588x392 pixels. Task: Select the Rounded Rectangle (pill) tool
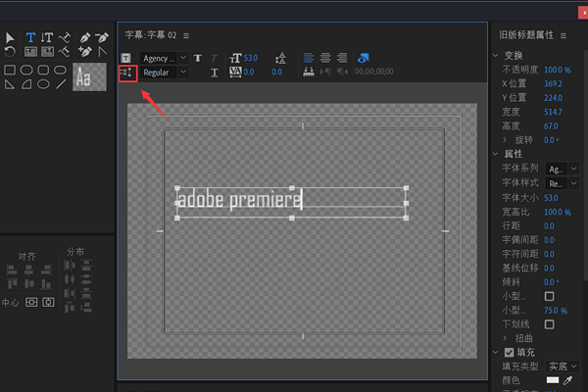pyautogui.click(x=60, y=70)
